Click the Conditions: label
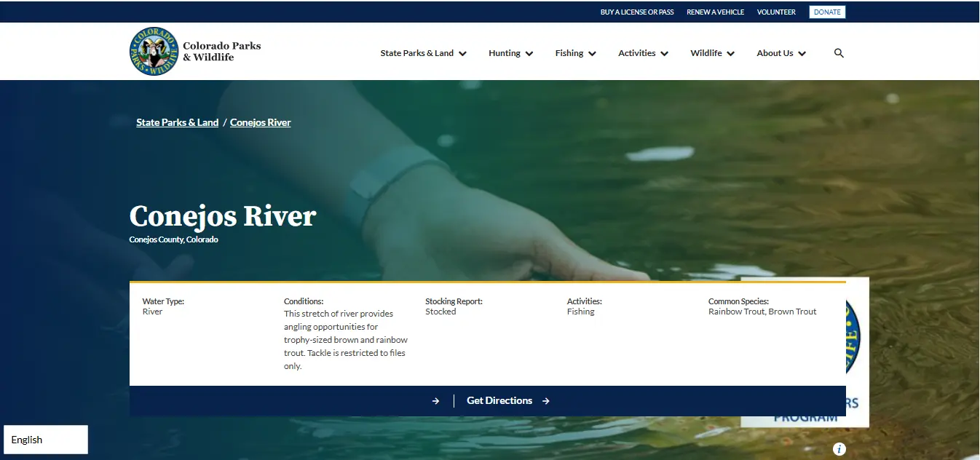The height and width of the screenshot is (460, 980). pos(304,301)
